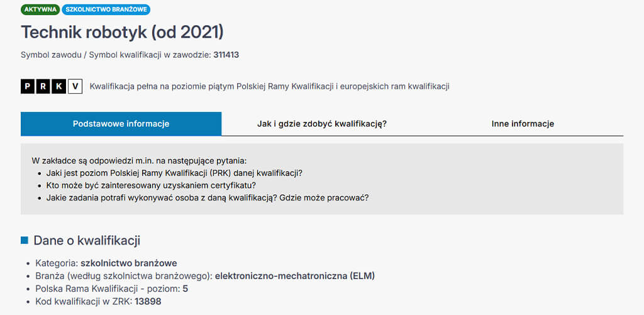Open the Podstawowe informacje tab
The height and width of the screenshot is (315, 644).
point(121,124)
